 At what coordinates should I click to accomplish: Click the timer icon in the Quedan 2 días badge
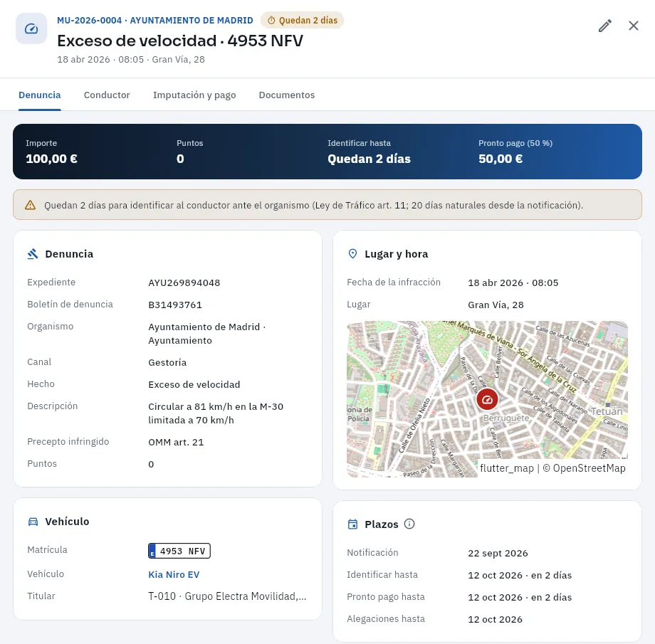[271, 21]
